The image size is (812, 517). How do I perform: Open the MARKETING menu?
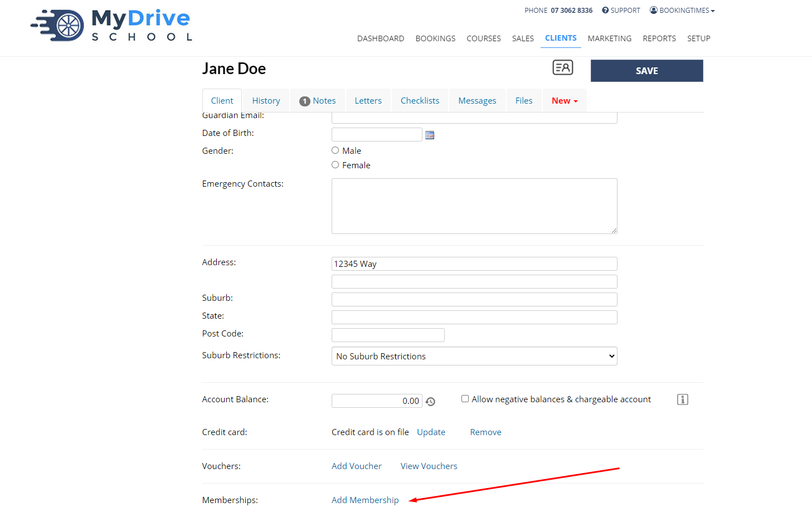(x=610, y=38)
